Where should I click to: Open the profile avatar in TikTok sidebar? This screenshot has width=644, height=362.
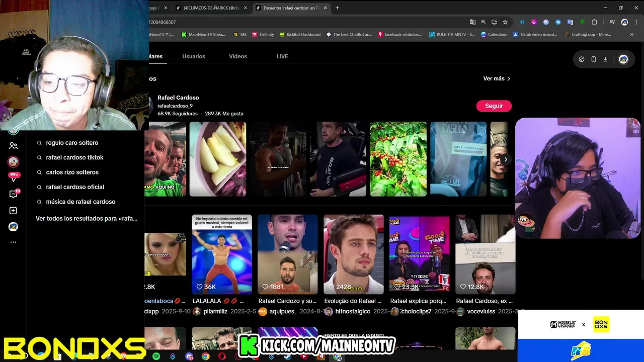pos(14,227)
